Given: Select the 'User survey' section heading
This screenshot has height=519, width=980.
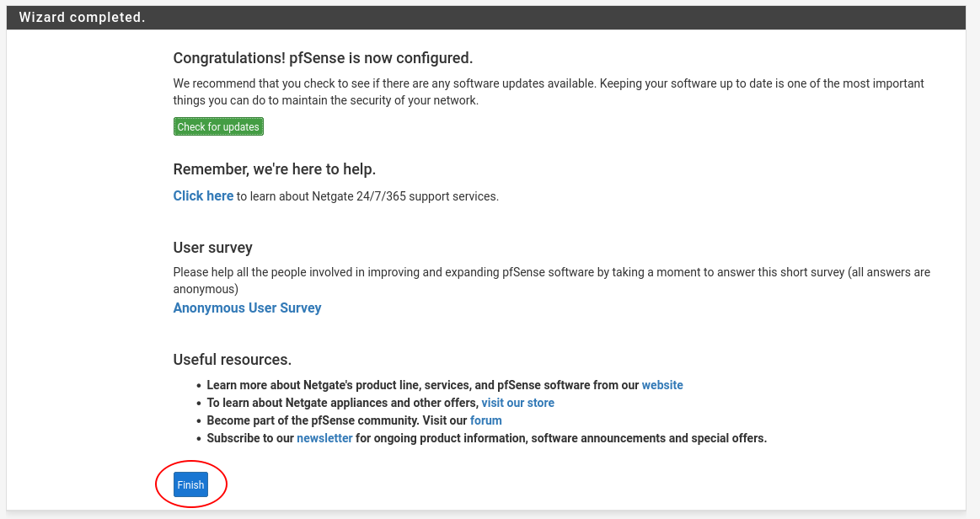Looking at the screenshot, I should tap(212, 248).
